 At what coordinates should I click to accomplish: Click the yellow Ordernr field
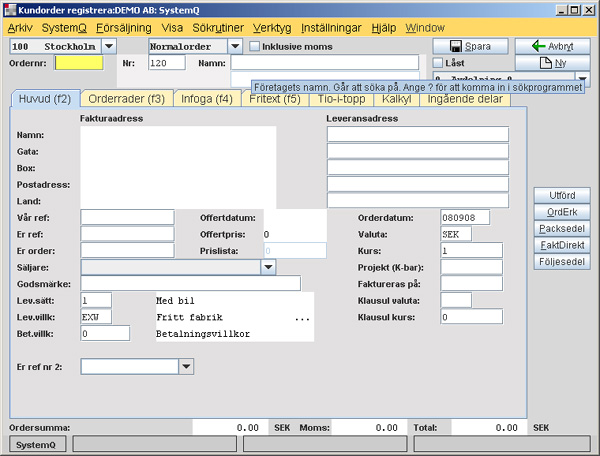[x=79, y=63]
